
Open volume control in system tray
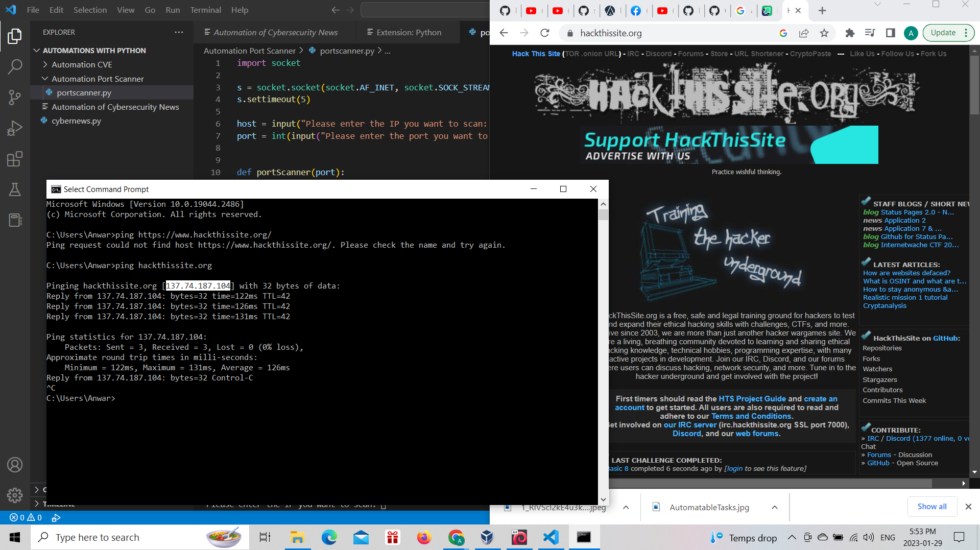(868, 537)
